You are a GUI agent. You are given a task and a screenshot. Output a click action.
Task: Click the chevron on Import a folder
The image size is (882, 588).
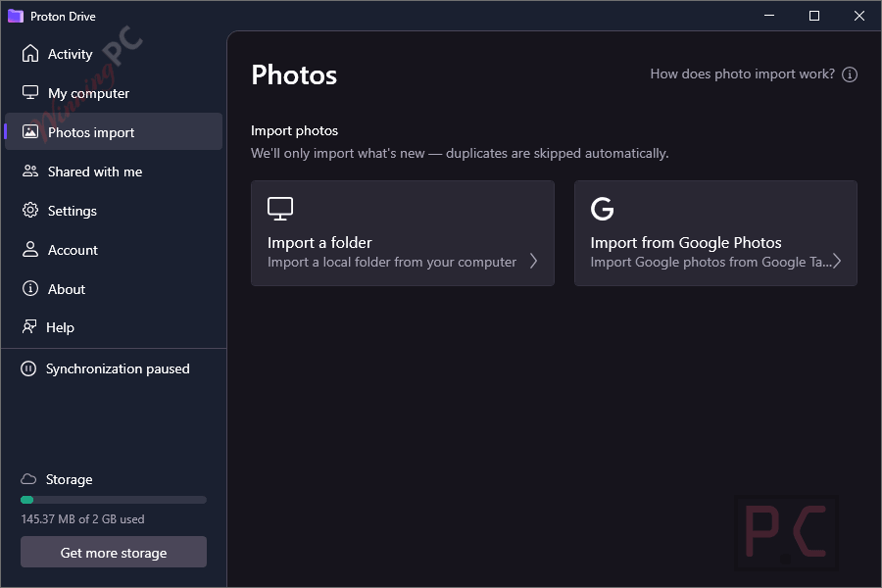point(533,261)
